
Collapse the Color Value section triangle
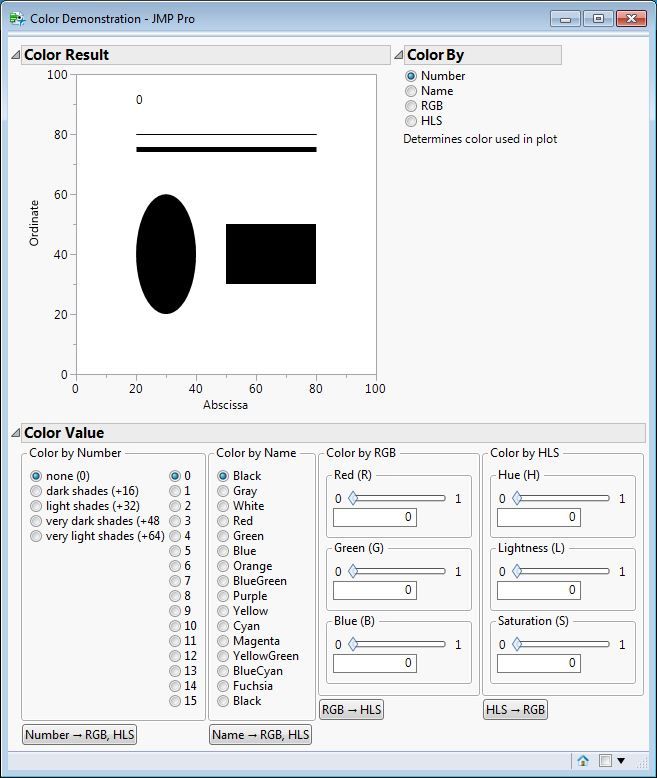tap(16, 433)
